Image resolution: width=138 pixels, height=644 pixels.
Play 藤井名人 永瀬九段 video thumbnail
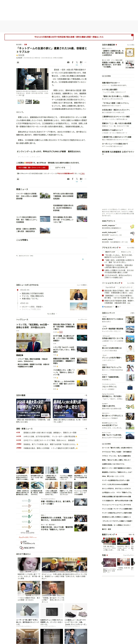(x=70, y=408)
